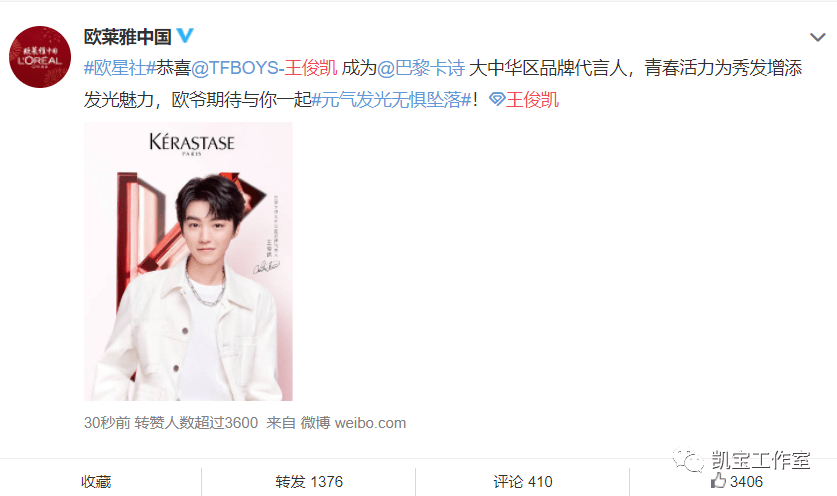837x496 pixels.
Task: Expand the post options chevron menu
Action: [x=817, y=37]
